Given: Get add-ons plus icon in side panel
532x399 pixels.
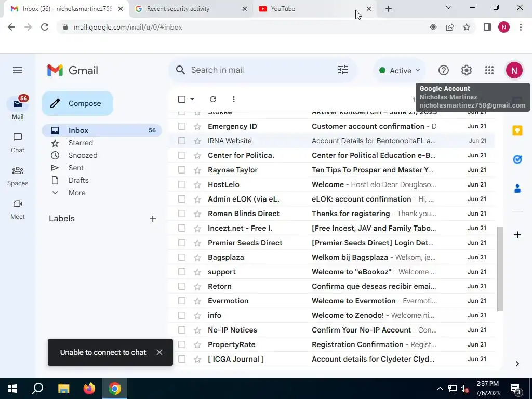Looking at the screenshot, I should point(517,235).
